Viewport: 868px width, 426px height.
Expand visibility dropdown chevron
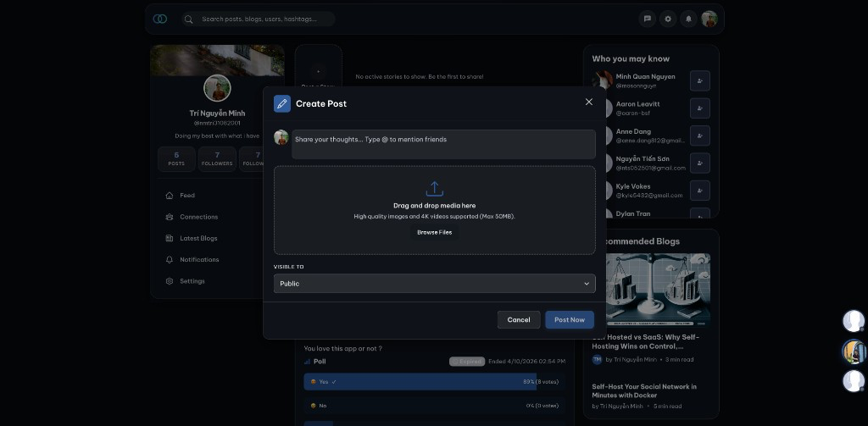587,284
